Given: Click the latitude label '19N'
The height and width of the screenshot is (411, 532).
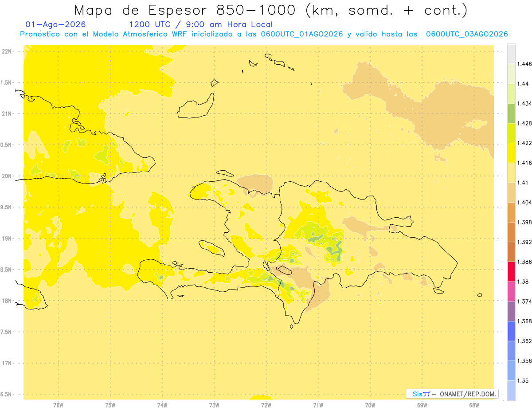Looking at the screenshot, I should coord(6,239).
